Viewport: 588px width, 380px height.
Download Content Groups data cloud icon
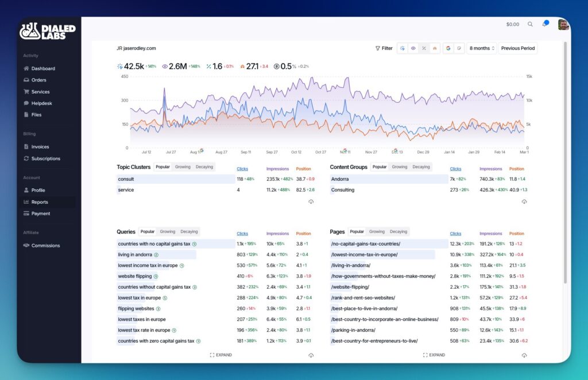524,201
